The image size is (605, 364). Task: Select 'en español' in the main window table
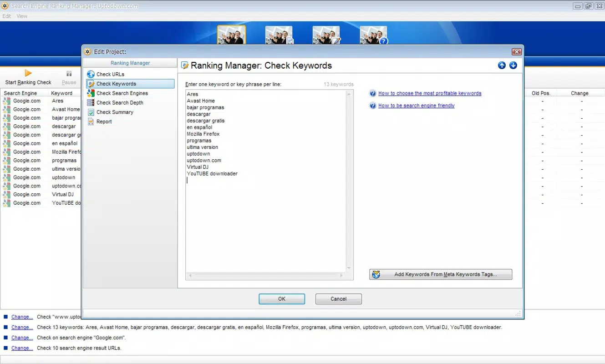click(65, 143)
